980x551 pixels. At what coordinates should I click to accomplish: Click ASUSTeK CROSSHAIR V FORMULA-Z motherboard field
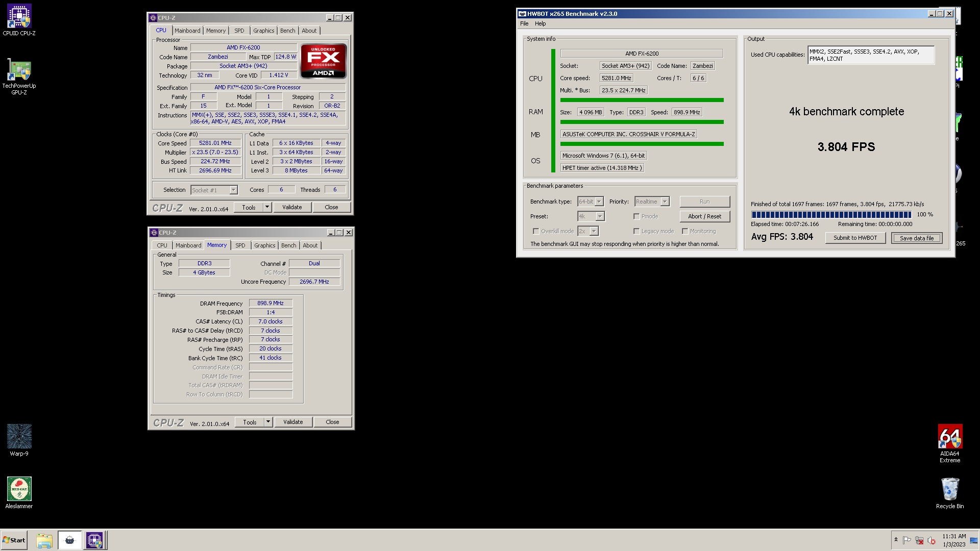point(629,134)
